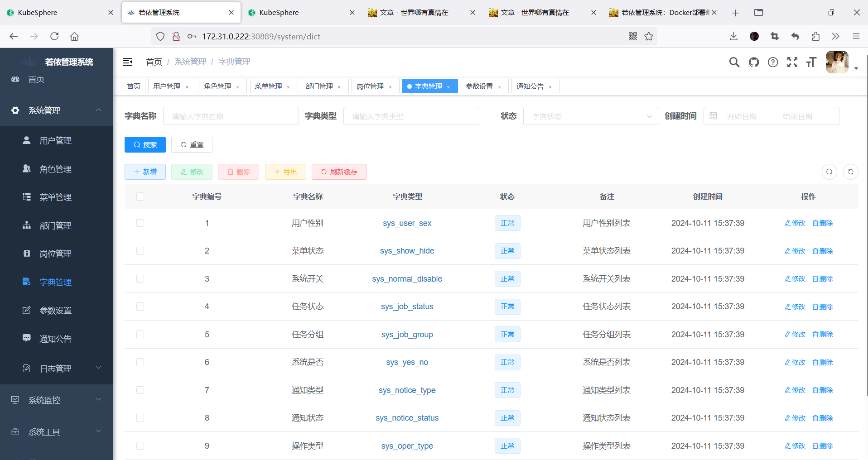Check the row for 通知状态
This screenshot has width=868, height=460.
[x=140, y=418]
